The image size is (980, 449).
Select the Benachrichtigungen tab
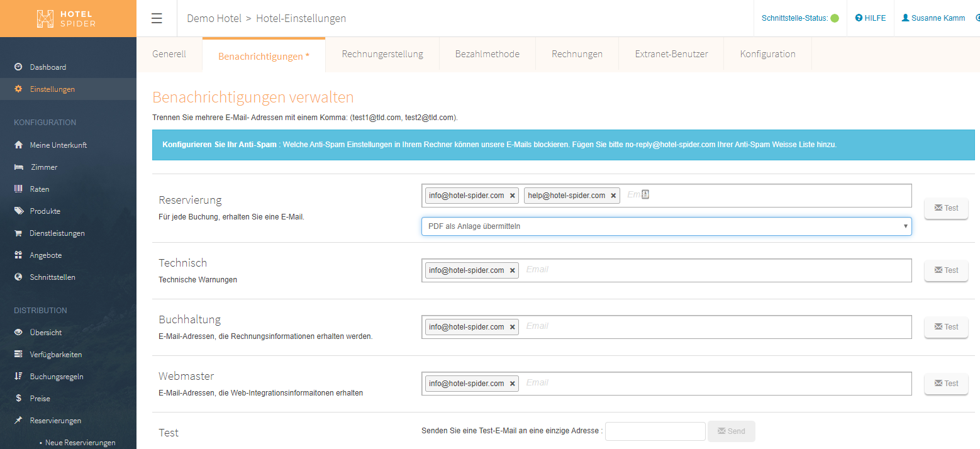264,56
